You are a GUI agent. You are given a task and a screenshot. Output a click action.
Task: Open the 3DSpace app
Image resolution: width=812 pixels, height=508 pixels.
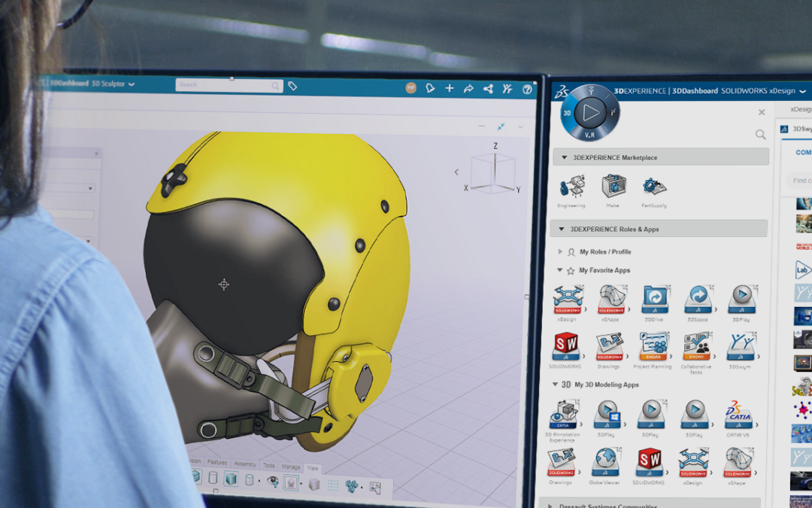point(698,300)
